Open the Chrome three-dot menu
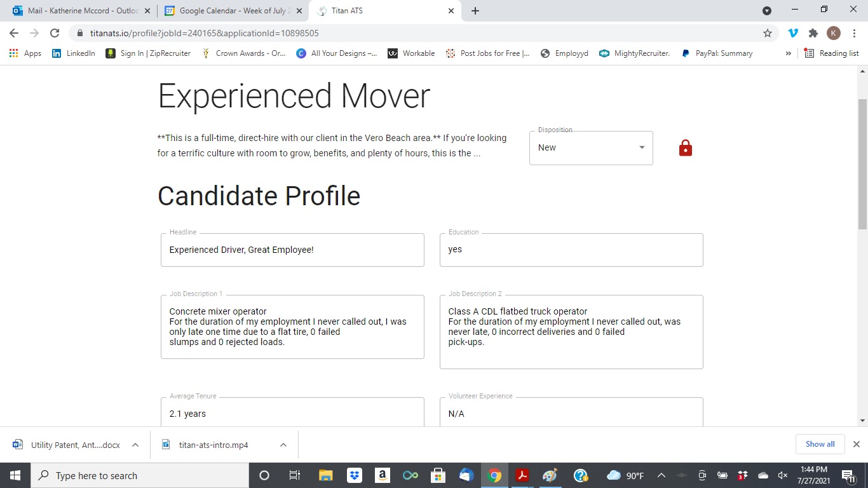 853,33
